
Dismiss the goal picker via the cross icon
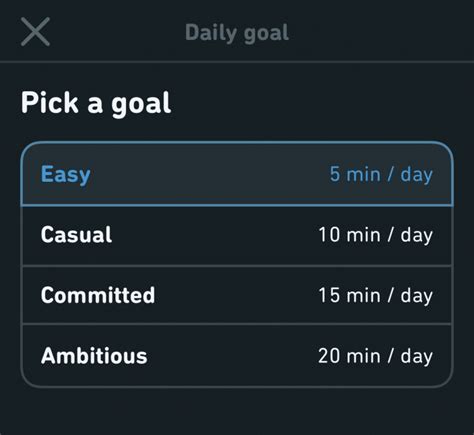pos(35,32)
